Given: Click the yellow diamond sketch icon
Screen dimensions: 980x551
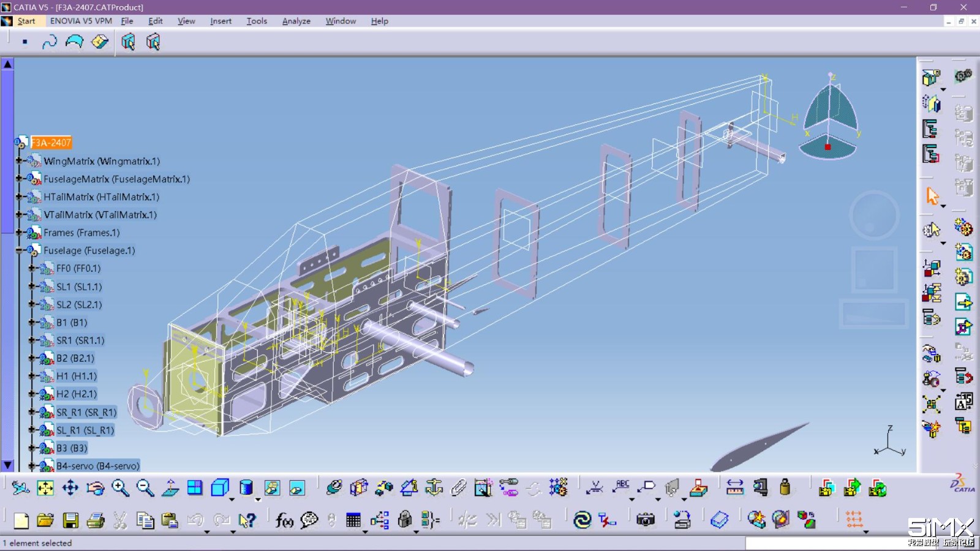Looking at the screenshot, I should point(99,42).
